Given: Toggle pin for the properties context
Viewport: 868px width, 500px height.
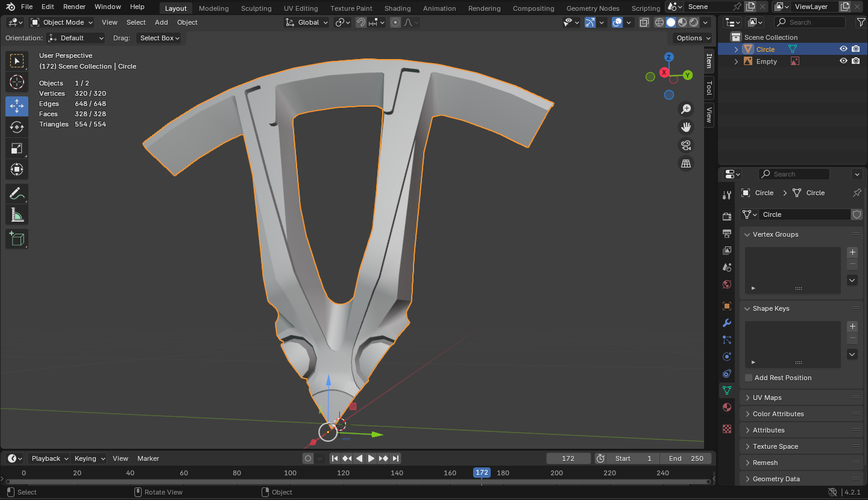Looking at the screenshot, I should pyautogui.click(x=857, y=193).
